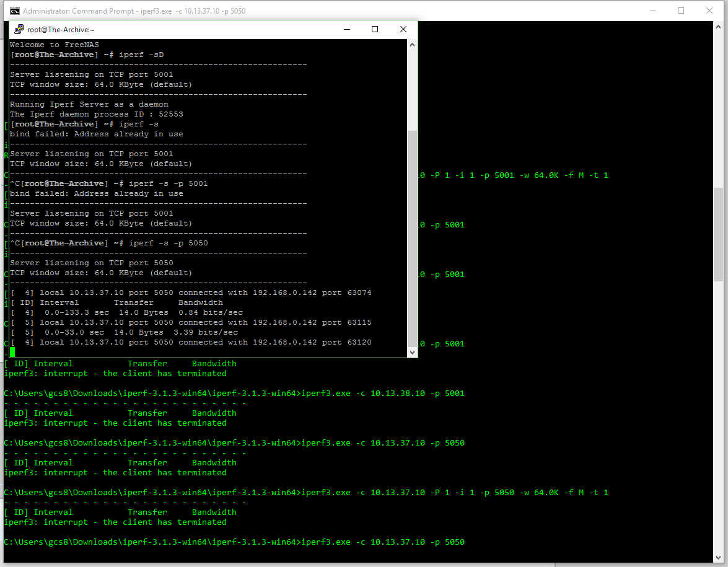This screenshot has height=567, width=728.
Task: Click 'The Iperf daemon process ID : 52553'
Action: pyautogui.click(x=97, y=114)
